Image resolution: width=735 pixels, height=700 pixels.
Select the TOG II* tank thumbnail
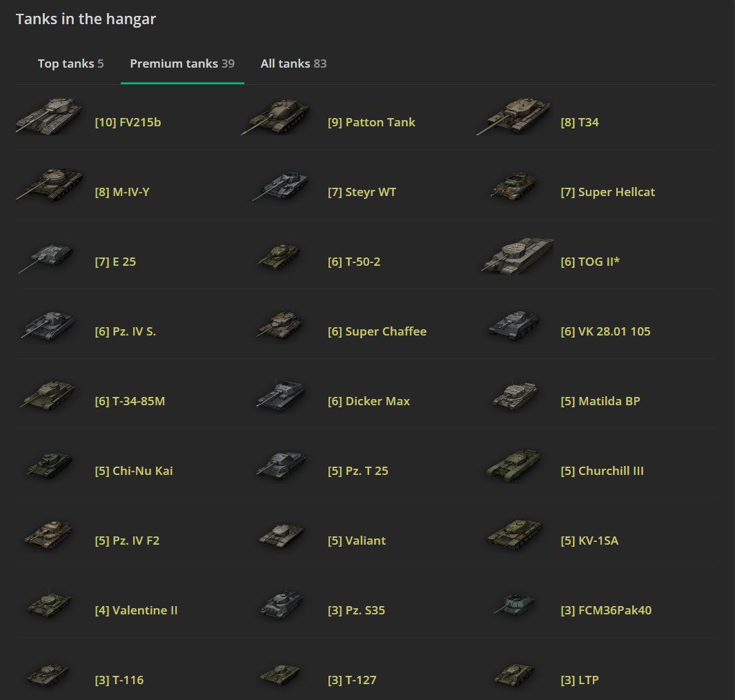pos(518,257)
